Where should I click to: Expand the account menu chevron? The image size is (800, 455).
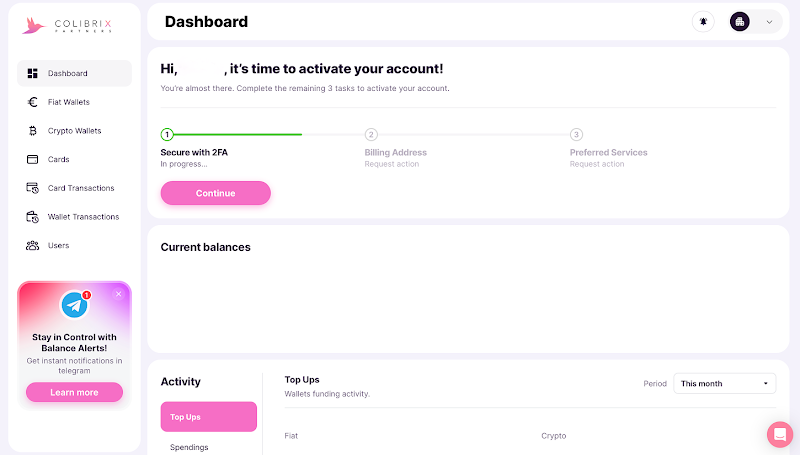(769, 21)
